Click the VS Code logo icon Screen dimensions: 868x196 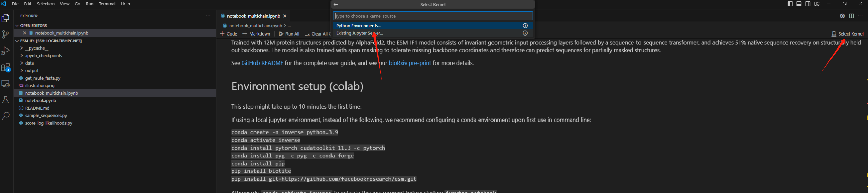point(4,4)
